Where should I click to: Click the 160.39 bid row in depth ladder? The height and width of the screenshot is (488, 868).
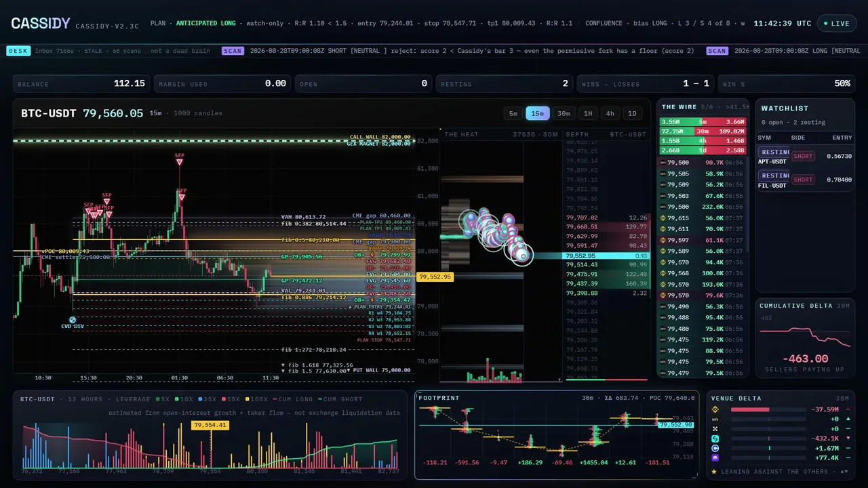(607, 283)
